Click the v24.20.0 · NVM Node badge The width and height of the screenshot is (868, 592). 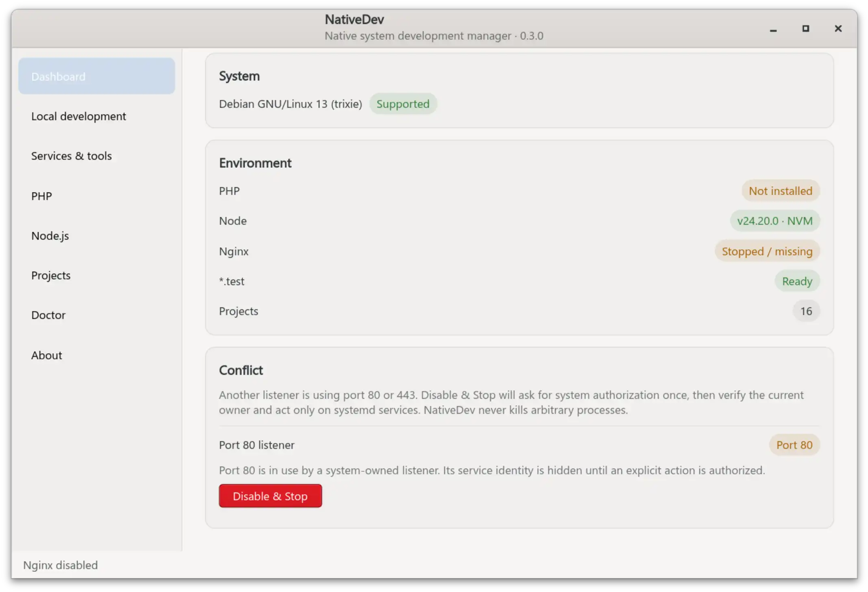775,221
